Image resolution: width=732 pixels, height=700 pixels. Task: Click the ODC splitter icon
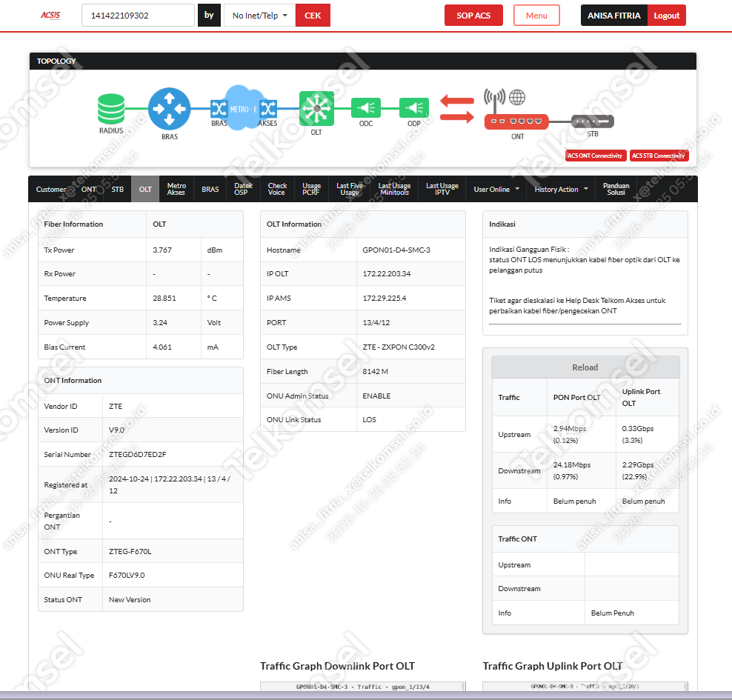pos(366,108)
